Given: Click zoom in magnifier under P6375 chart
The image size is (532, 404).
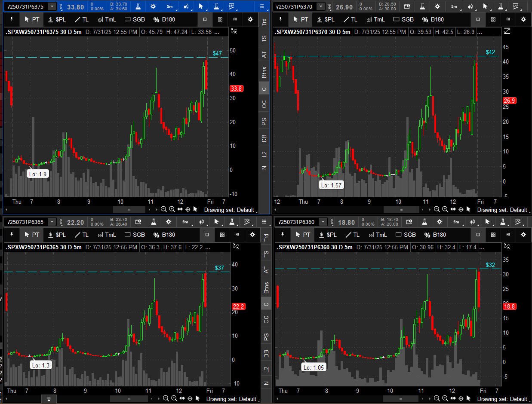Looking at the screenshot, I should tap(172, 209).
